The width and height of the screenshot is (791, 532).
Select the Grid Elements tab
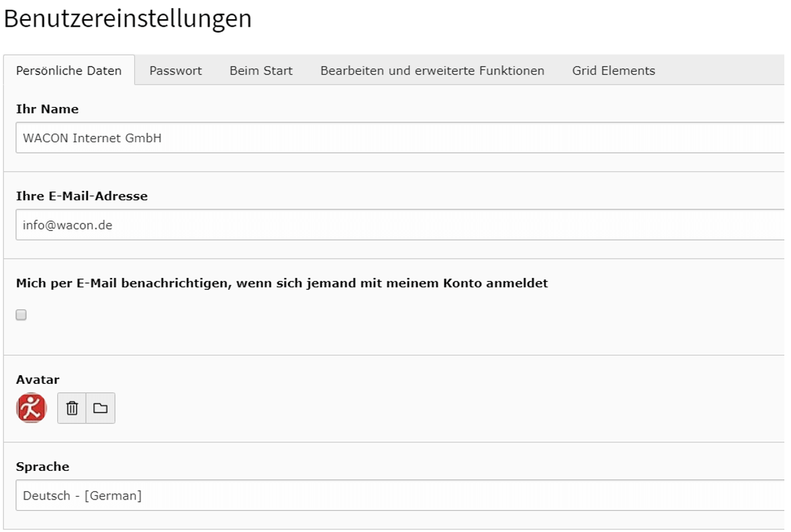pyautogui.click(x=613, y=70)
